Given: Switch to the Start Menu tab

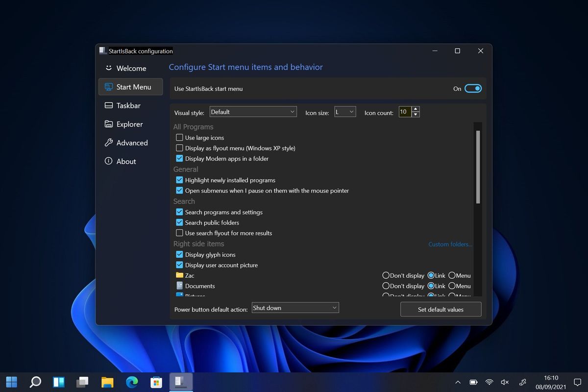Looking at the screenshot, I should pyautogui.click(x=130, y=87).
